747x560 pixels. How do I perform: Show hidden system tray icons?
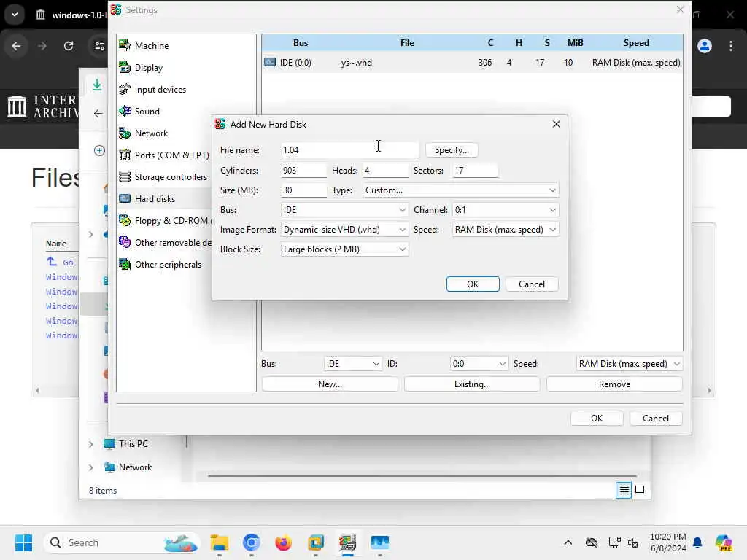coord(568,542)
